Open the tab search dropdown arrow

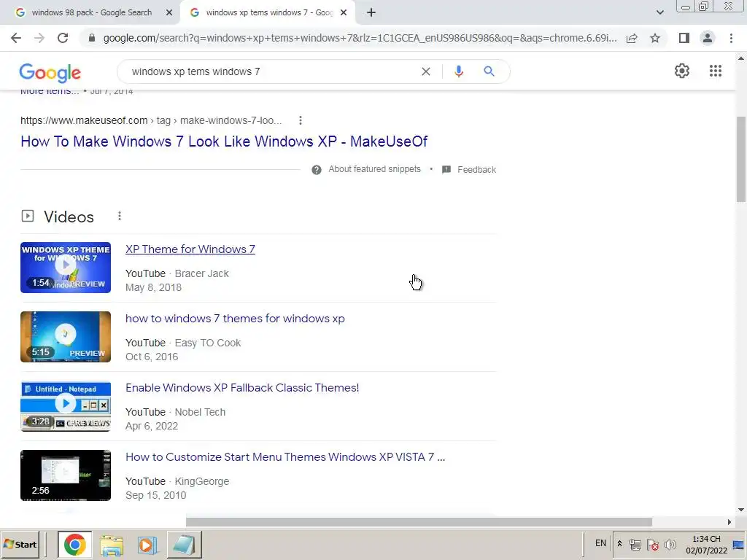(x=659, y=12)
